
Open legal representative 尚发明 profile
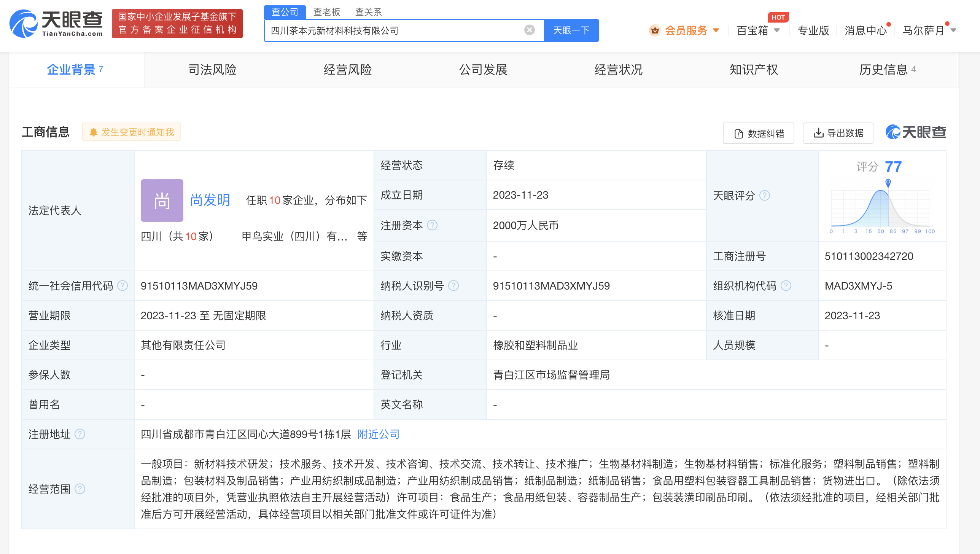(210, 200)
